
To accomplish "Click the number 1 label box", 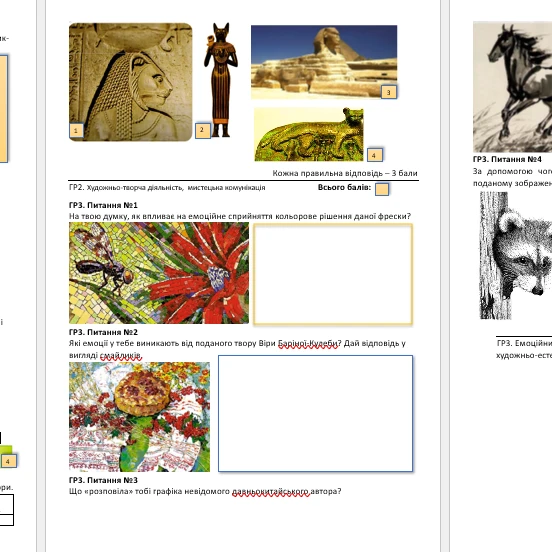I will pos(76,131).
